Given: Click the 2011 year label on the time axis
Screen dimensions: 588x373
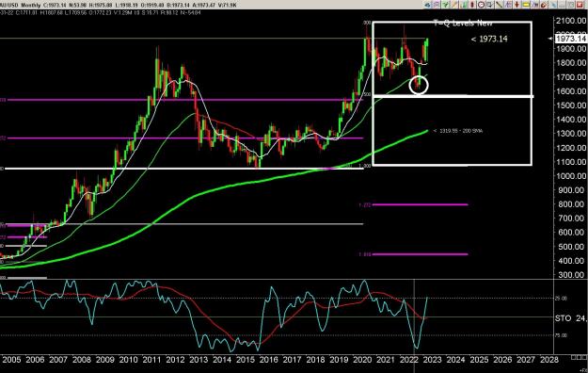Looking at the screenshot, I should [x=151, y=360].
